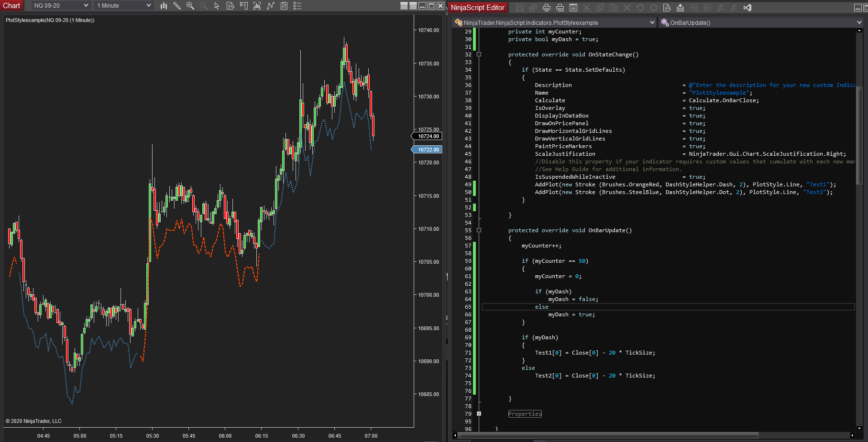Print the script with the printer icon
Screen dimensions: 868x442
pyautogui.click(x=547, y=8)
